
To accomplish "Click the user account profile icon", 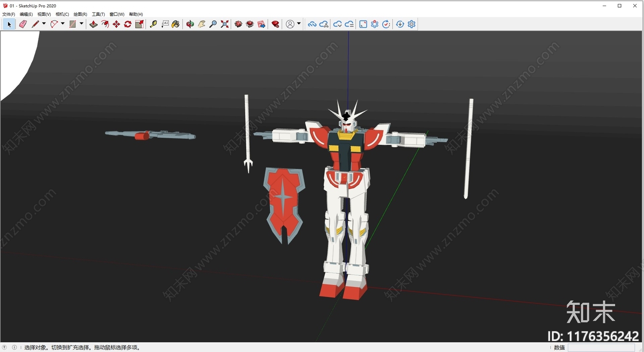I will click(290, 24).
